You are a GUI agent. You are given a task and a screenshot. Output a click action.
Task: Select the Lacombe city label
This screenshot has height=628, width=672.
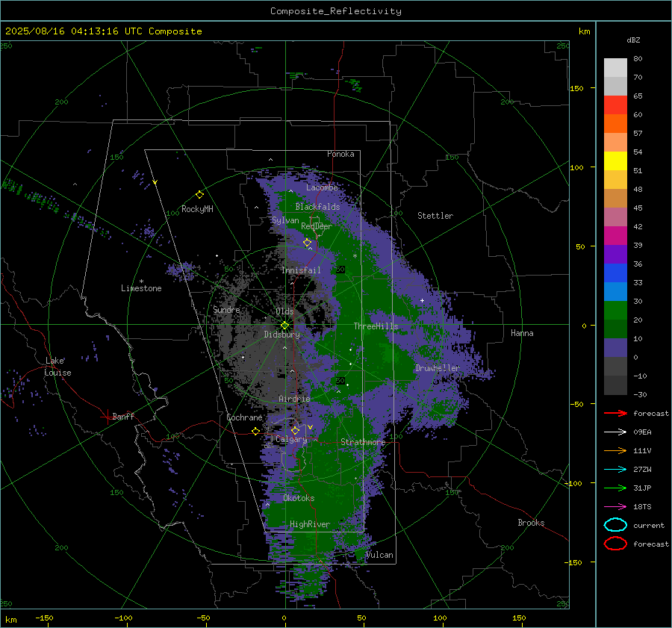(x=322, y=187)
